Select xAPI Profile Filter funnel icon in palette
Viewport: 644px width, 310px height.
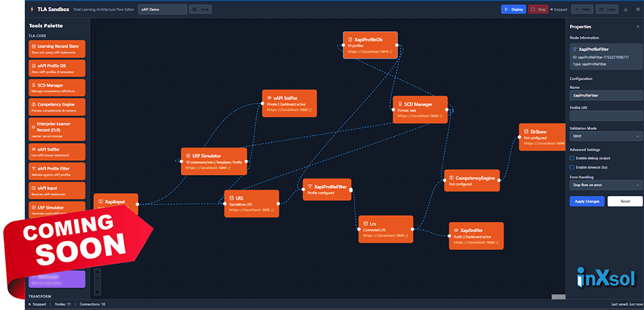tap(34, 169)
